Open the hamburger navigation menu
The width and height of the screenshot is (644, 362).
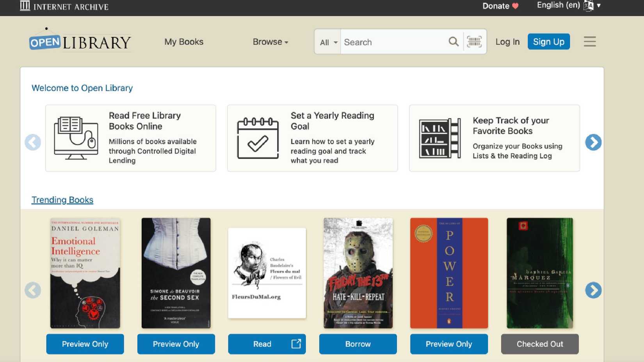[589, 41]
